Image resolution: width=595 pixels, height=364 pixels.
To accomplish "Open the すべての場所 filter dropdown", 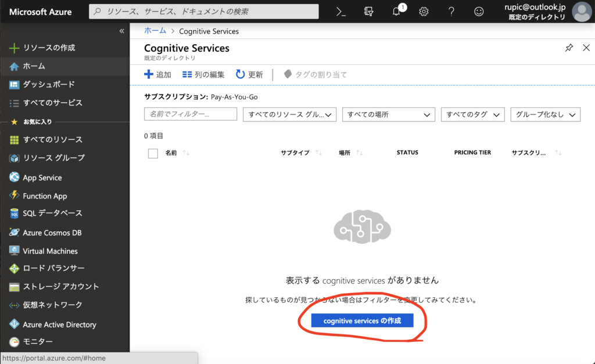I will tap(388, 114).
